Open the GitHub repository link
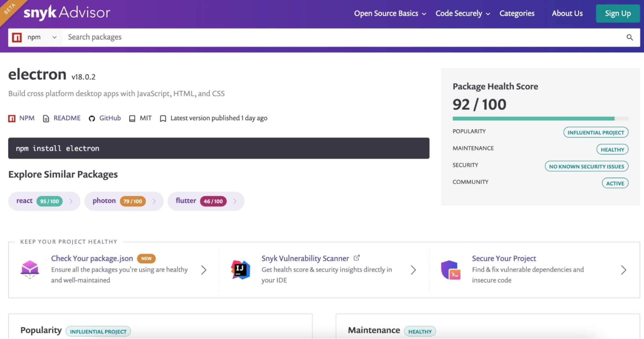Screen dimensions: 644x339 coord(110,118)
